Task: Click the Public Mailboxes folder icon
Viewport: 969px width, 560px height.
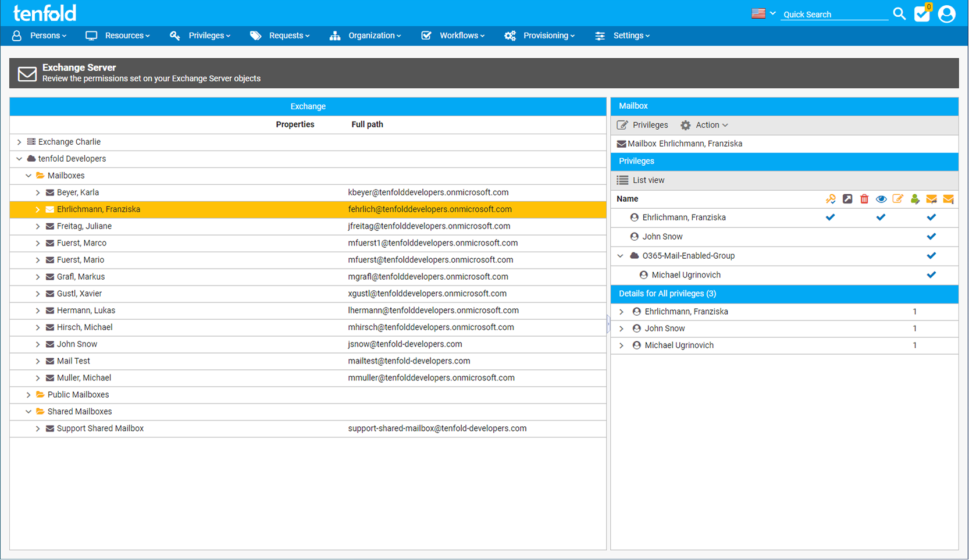Action: (x=41, y=395)
